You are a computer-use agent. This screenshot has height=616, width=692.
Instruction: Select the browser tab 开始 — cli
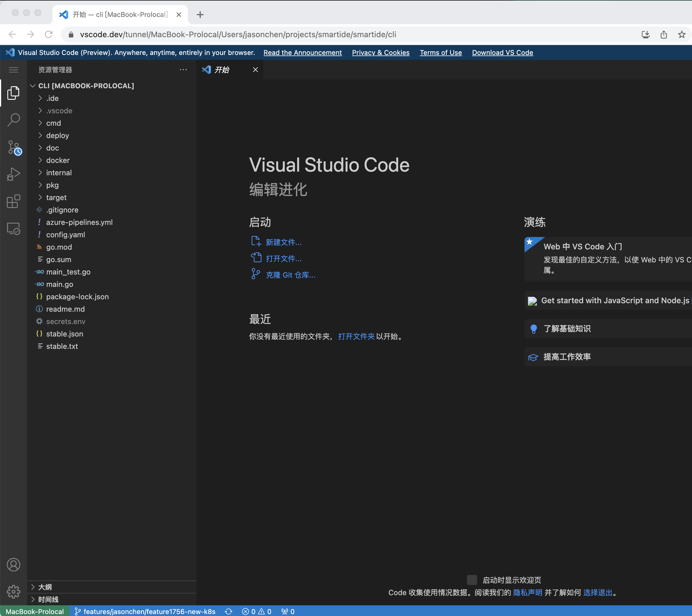[120, 15]
